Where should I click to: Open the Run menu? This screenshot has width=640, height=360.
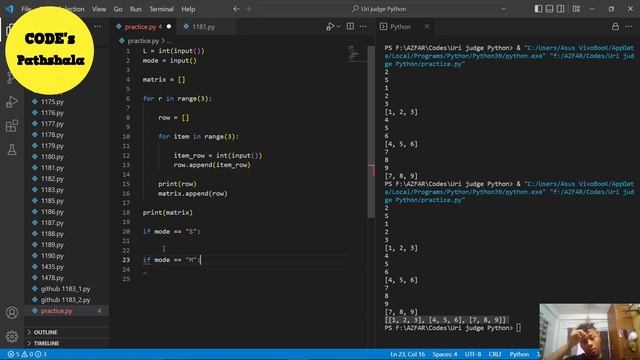[x=136, y=9]
